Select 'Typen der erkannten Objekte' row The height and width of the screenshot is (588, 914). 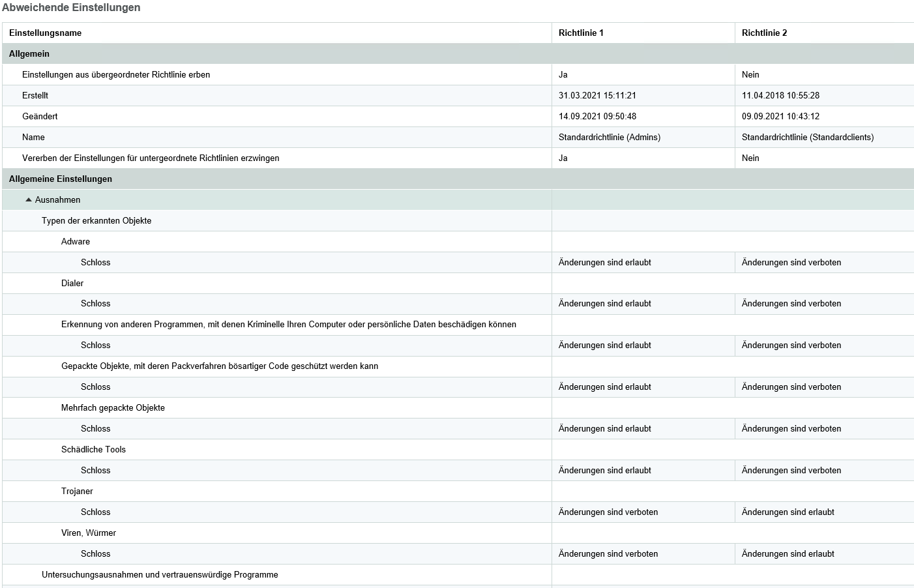coord(96,221)
